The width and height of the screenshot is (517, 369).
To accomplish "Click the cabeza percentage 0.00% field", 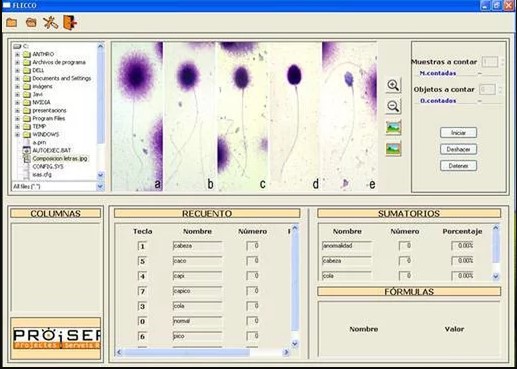I will tap(462, 261).
